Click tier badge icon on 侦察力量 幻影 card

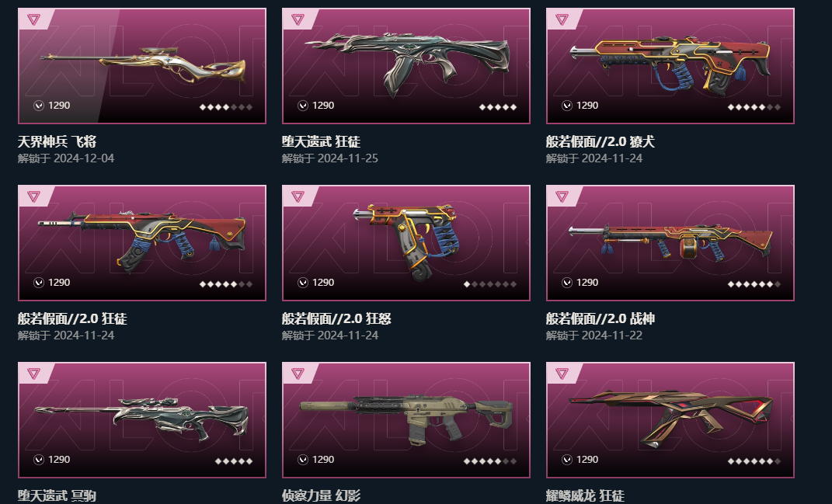coord(298,374)
